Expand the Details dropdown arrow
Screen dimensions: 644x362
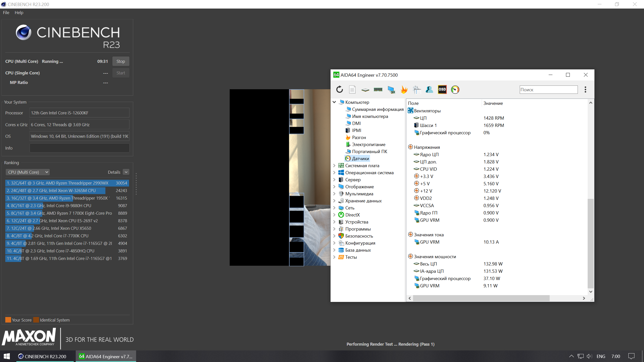click(126, 172)
